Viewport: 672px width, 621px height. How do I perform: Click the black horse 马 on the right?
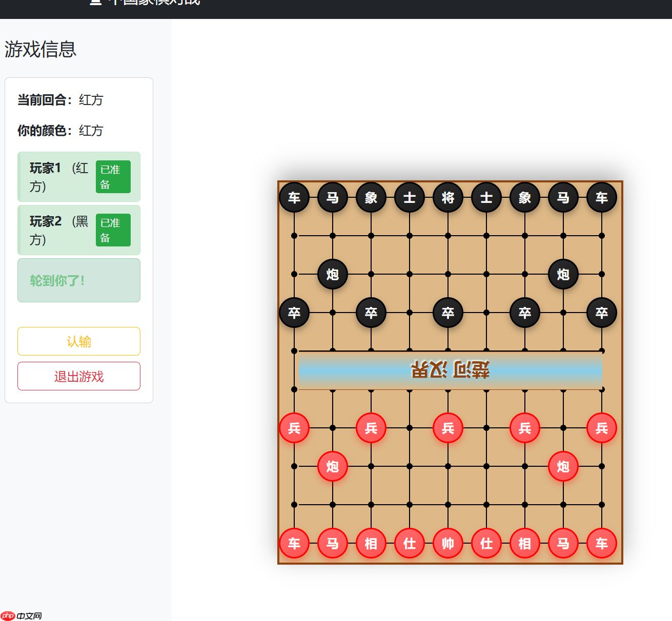(563, 197)
